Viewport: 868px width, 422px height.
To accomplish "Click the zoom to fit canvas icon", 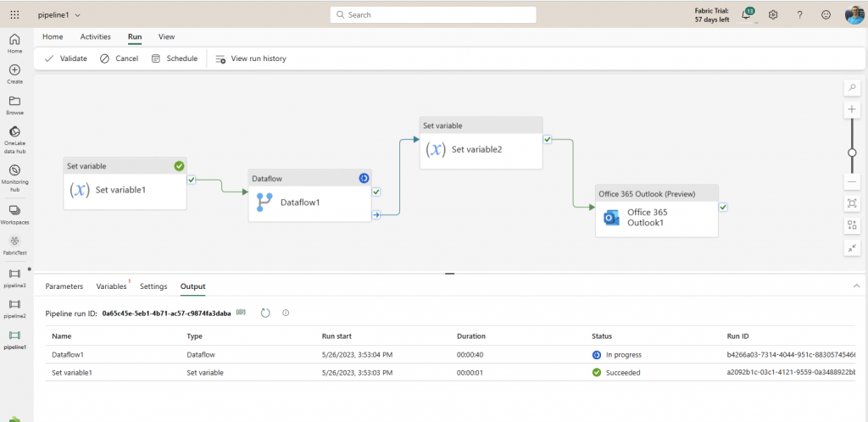I will click(852, 203).
